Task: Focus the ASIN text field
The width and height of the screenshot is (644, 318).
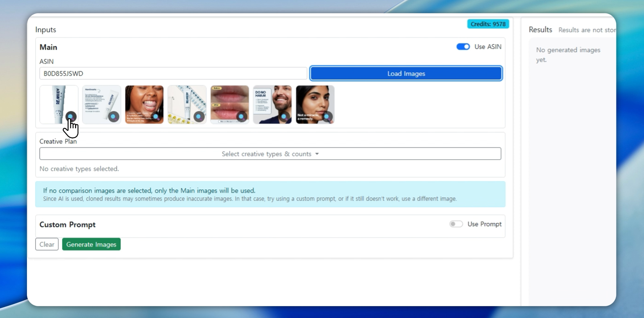Action: [173, 73]
